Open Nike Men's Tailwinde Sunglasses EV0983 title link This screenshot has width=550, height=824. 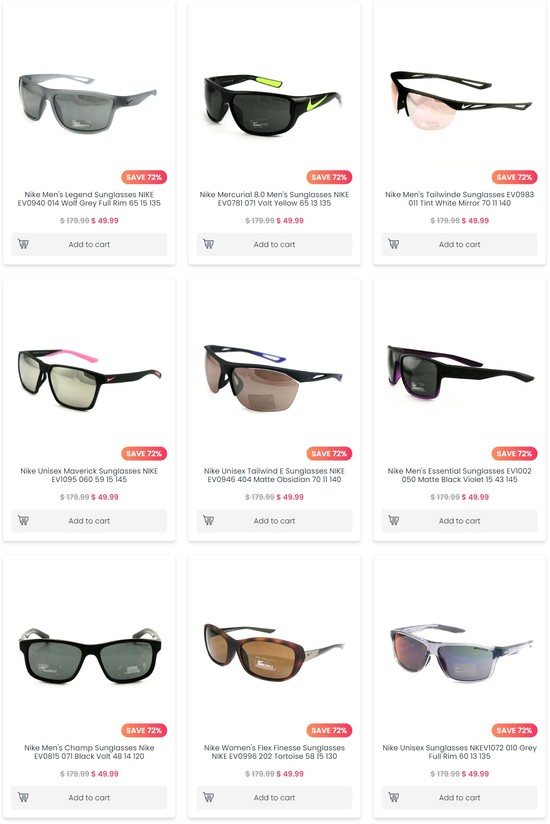[459, 199]
